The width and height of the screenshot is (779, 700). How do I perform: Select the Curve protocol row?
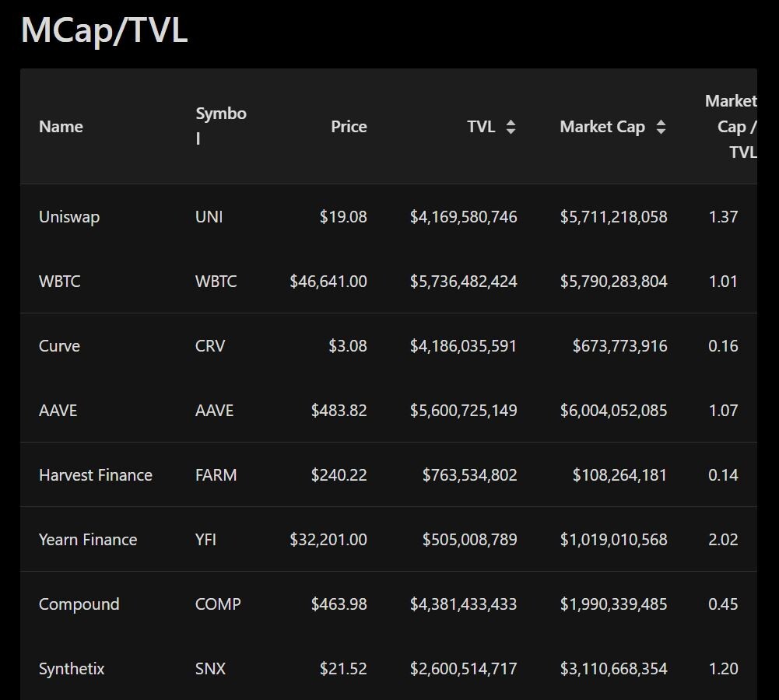[388, 345]
